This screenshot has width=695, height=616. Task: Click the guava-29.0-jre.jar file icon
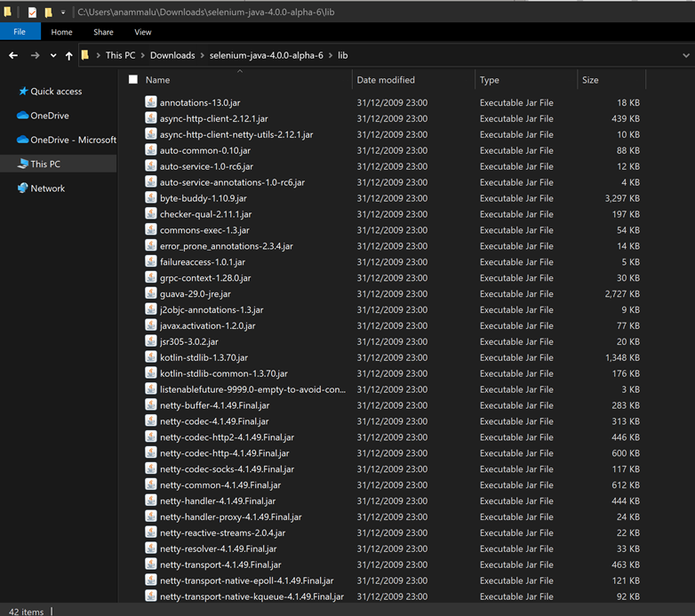click(x=151, y=293)
